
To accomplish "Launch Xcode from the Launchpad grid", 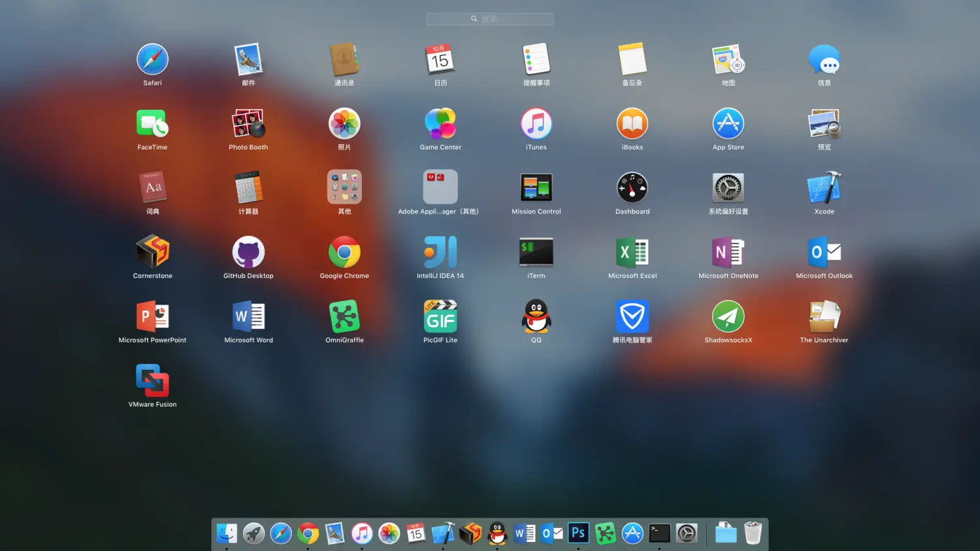I will click(825, 188).
